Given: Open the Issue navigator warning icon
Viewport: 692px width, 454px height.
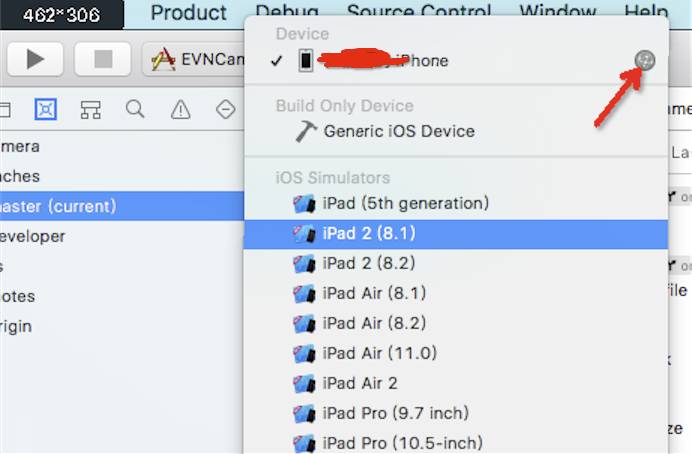Looking at the screenshot, I should (x=181, y=109).
